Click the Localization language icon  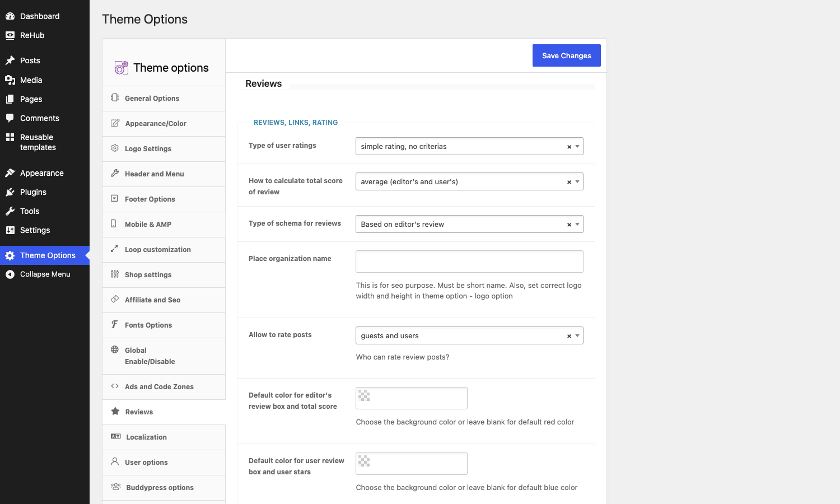(116, 436)
